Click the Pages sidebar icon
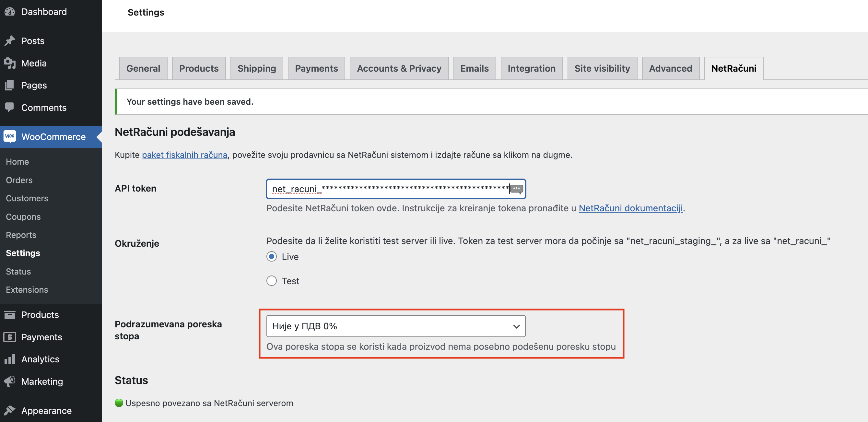This screenshot has width=868, height=422. tap(10, 85)
